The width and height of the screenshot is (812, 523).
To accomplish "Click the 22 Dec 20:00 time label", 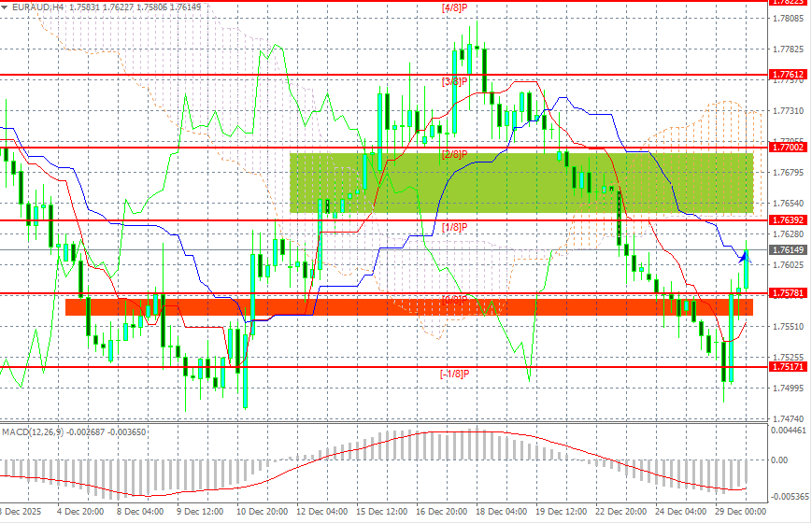I will tap(620, 512).
